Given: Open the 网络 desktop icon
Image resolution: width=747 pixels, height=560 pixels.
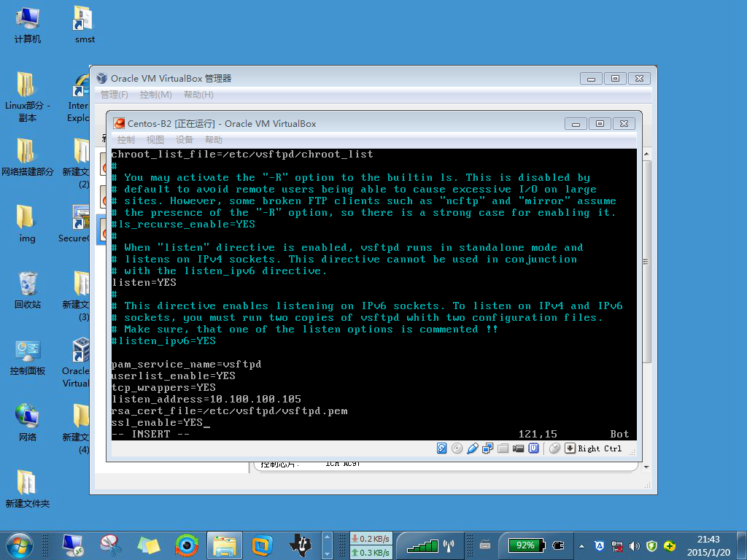Looking at the screenshot, I should coord(27,423).
